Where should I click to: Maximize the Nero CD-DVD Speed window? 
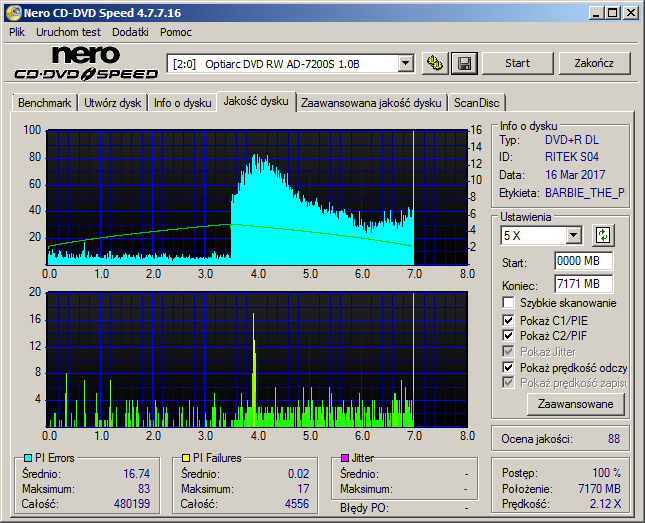pos(612,13)
